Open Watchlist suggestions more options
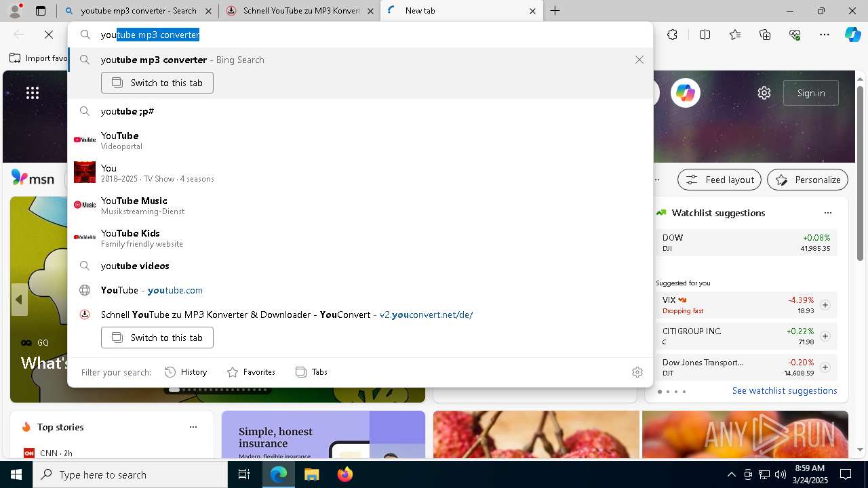The width and height of the screenshot is (868, 488). coord(827,213)
